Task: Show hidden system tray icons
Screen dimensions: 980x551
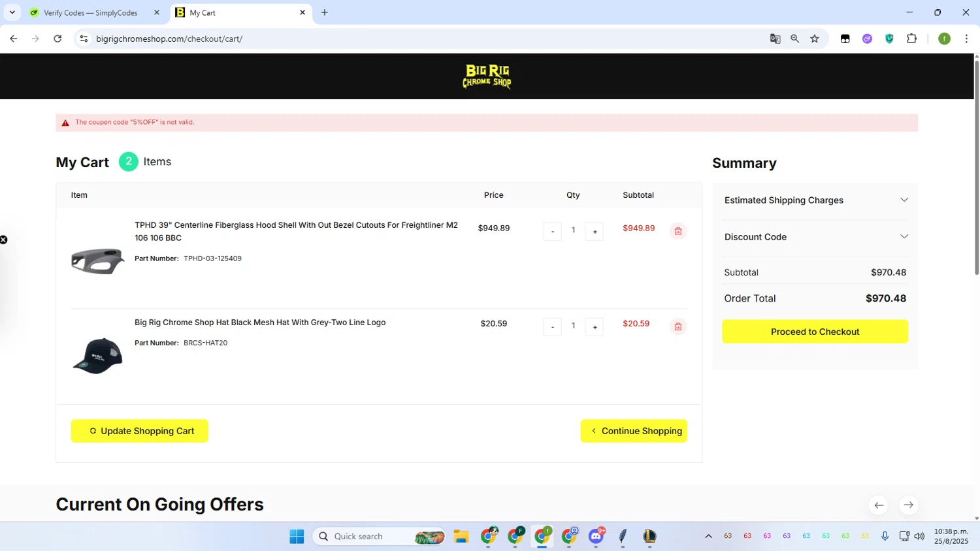Action: pos(708,537)
